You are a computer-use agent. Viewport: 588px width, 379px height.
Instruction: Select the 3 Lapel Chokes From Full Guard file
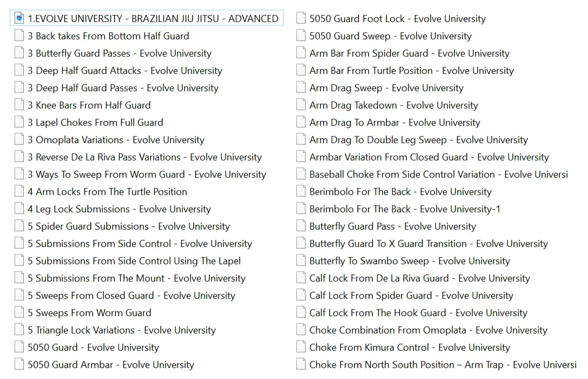point(95,123)
